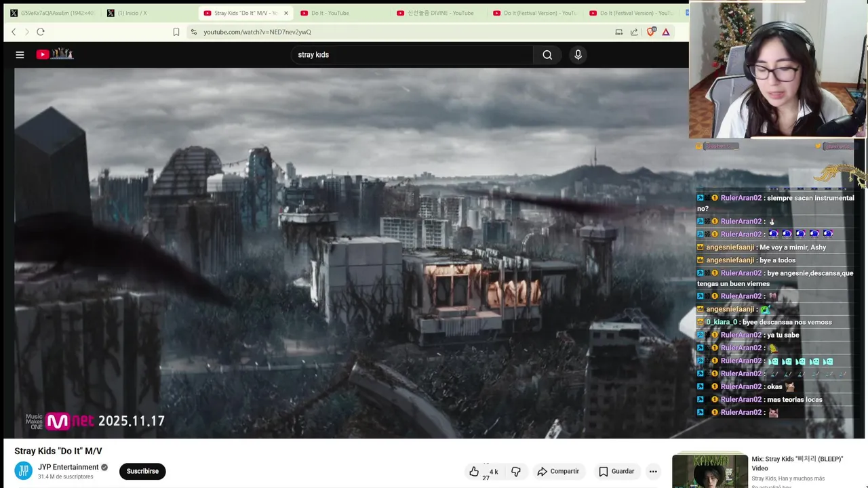
Task: Close the Stray Kids Do It tab
Action: click(286, 13)
